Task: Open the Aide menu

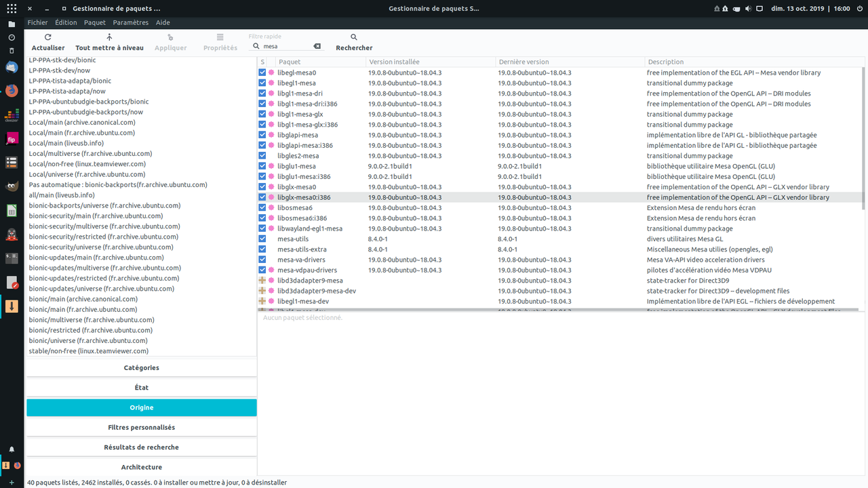Action: click(x=163, y=22)
